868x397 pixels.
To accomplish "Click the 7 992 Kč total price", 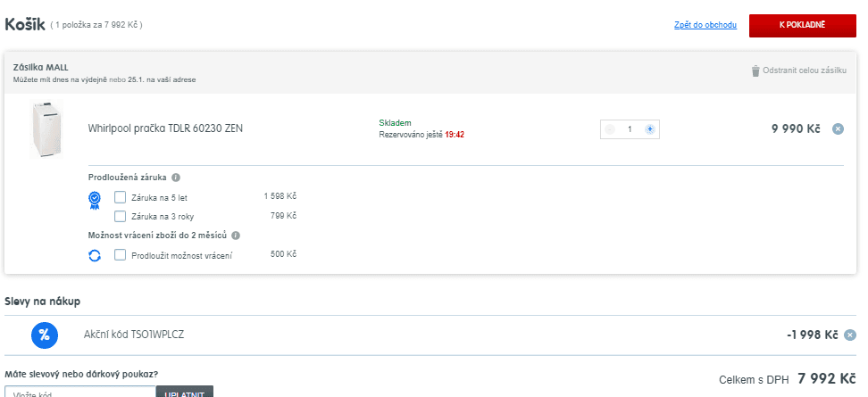I will (x=827, y=379).
